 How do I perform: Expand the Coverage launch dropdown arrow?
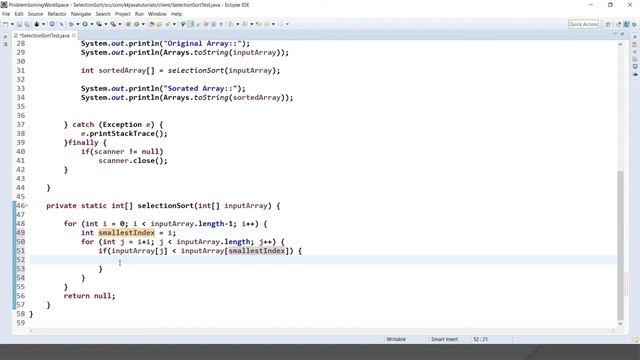pyautogui.click(x=106, y=24)
